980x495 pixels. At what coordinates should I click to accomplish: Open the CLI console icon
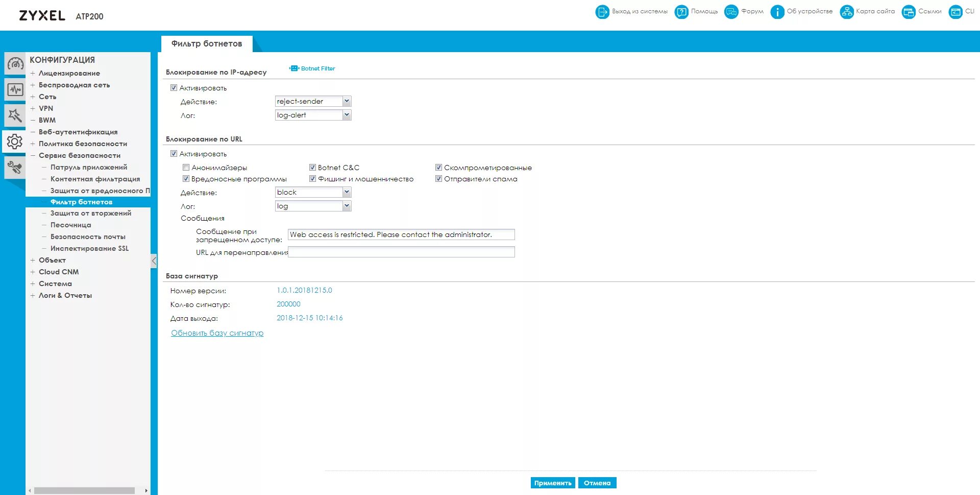click(x=955, y=12)
